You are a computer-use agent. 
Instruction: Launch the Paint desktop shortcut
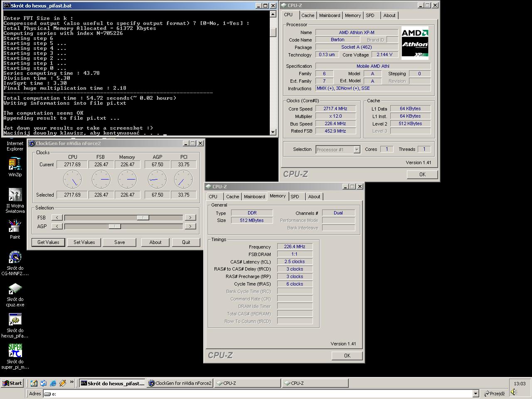click(x=15, y=229)
